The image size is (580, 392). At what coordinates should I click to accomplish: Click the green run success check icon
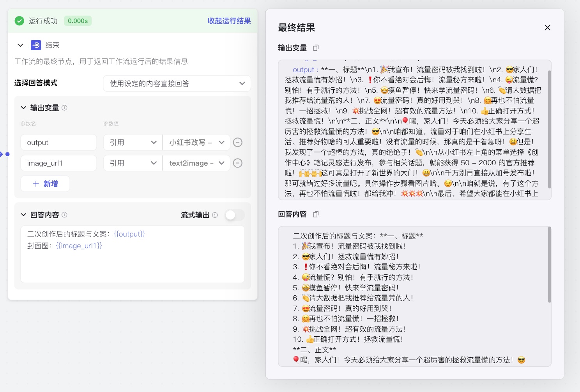[19, 21]
